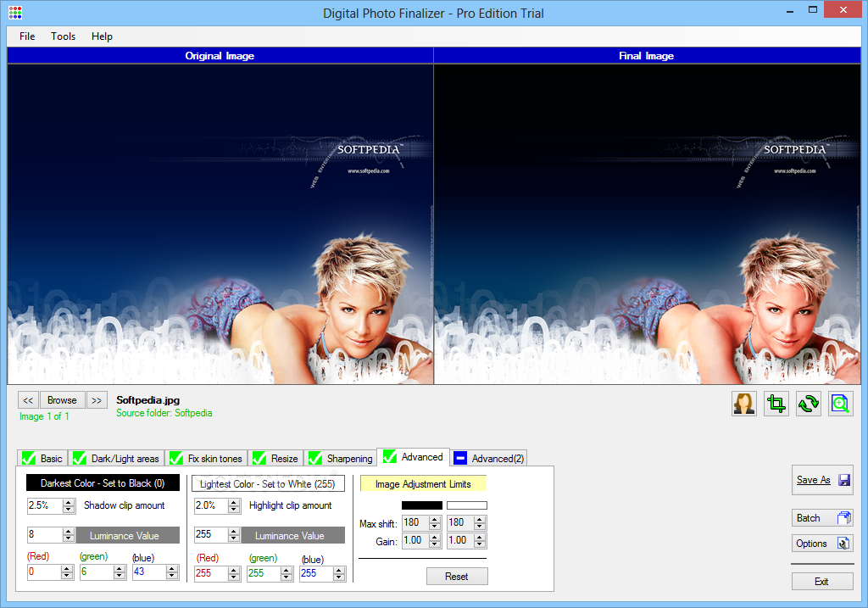Open the File menu
Image resolution: width=868 pixels, height=608 pixels.
(x=27, y=36)
